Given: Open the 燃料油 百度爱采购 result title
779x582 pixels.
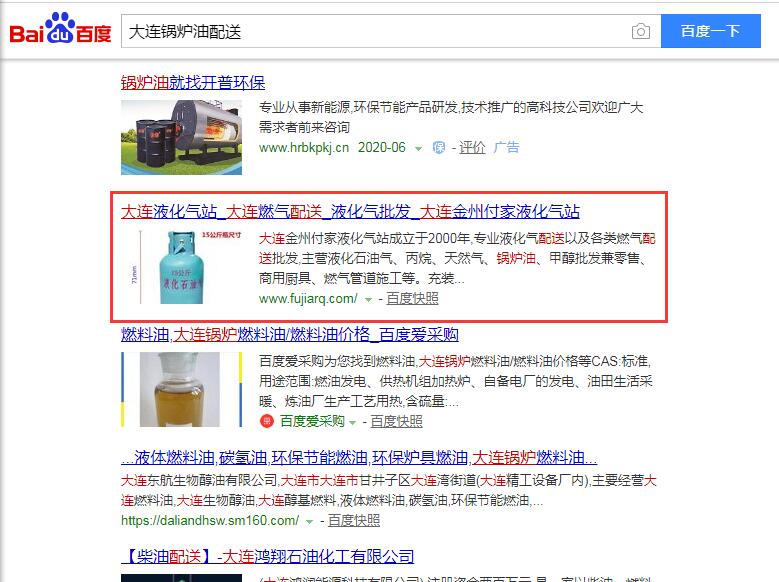Looking at the screenshot, I should click(290, 334).
